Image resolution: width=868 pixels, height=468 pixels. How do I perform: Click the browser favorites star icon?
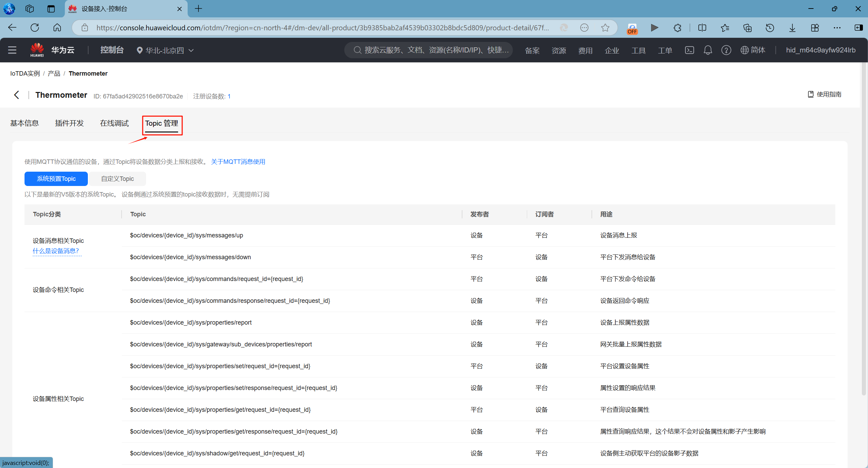[x=605, y=28]
